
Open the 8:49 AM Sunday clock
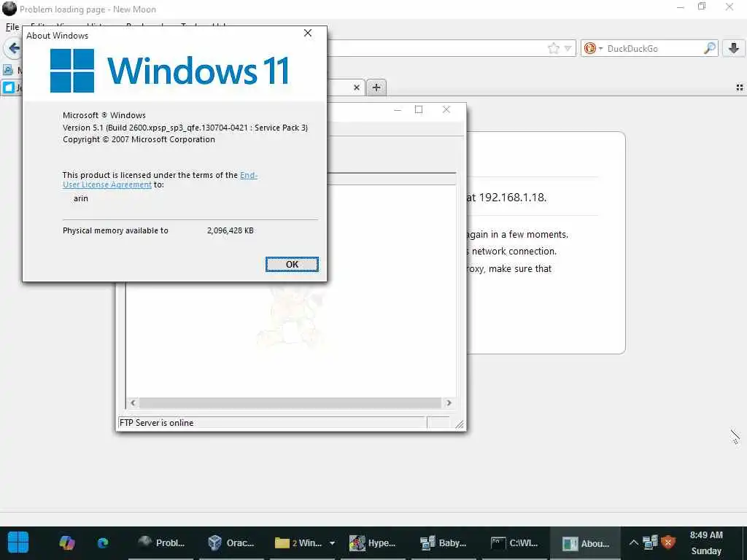point(706,542)
